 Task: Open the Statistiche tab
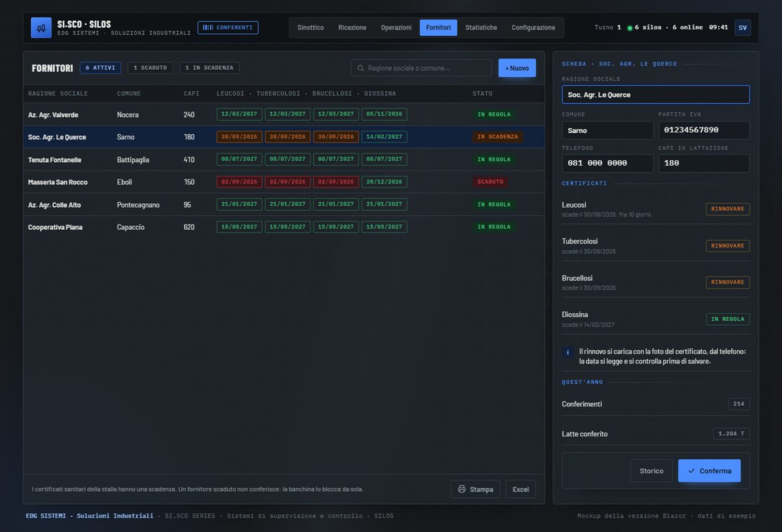pyautogui.click(x=481, y=27)
